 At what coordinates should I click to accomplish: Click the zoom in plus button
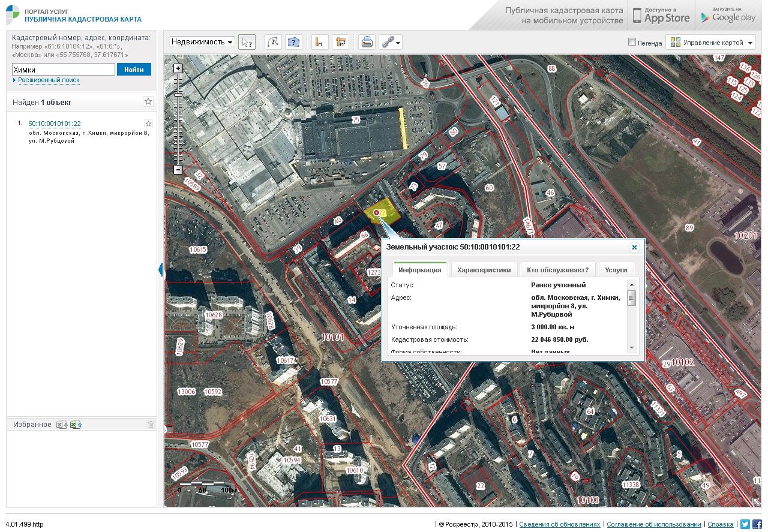(178, 68)
